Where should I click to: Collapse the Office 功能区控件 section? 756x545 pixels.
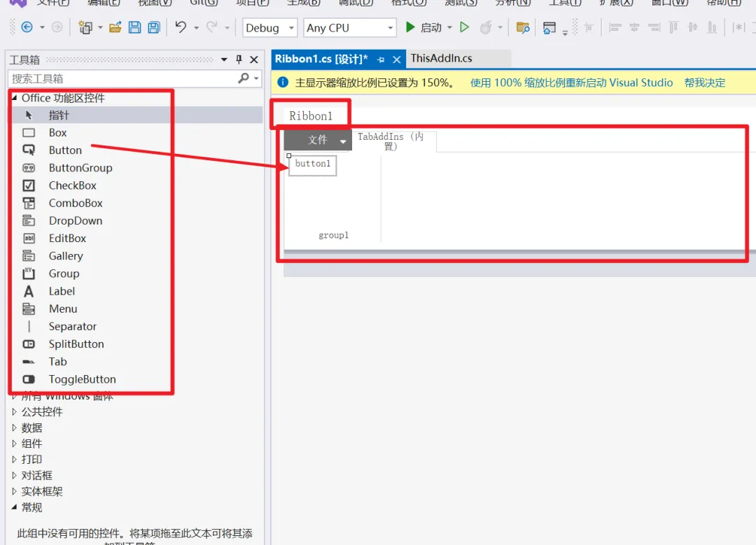(15, 97)
